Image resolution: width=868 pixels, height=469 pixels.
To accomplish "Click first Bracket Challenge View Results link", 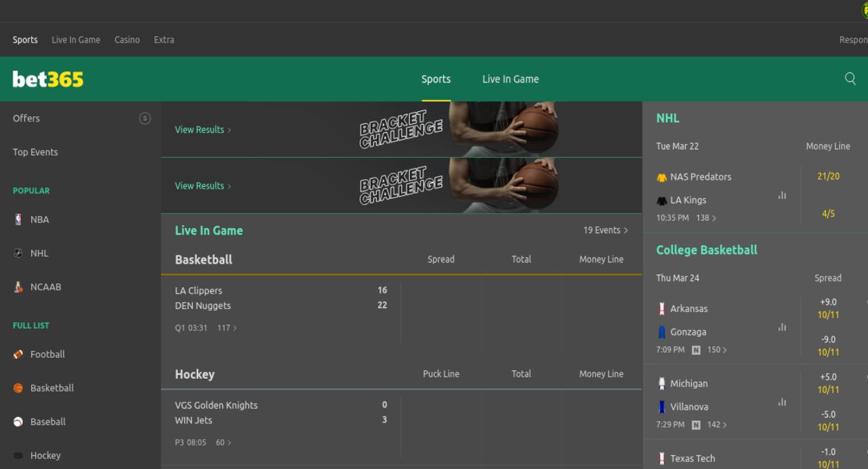I will click(203, 130).
